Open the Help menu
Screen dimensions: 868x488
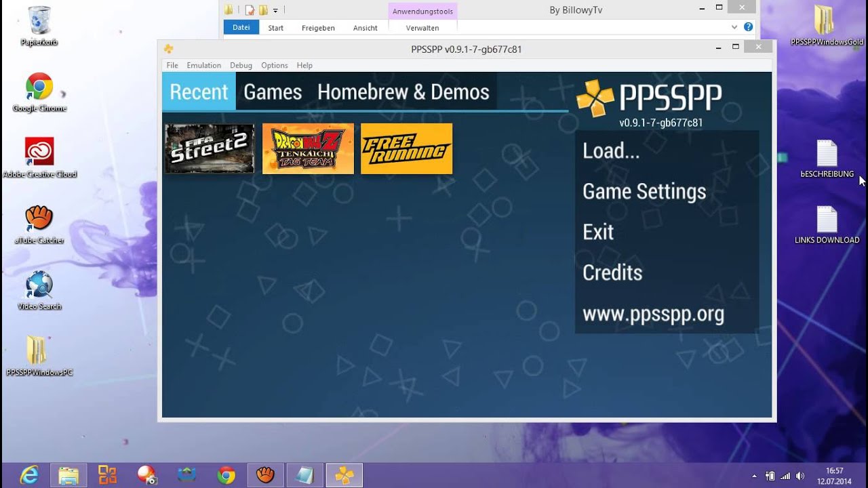click(304, 65)
